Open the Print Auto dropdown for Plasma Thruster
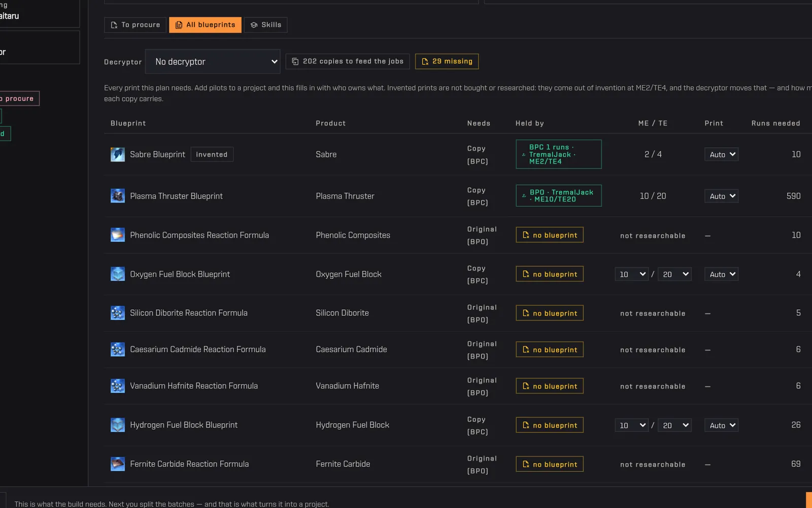Image resolution: width=812 pixels, height=508 pixels. 721,196
